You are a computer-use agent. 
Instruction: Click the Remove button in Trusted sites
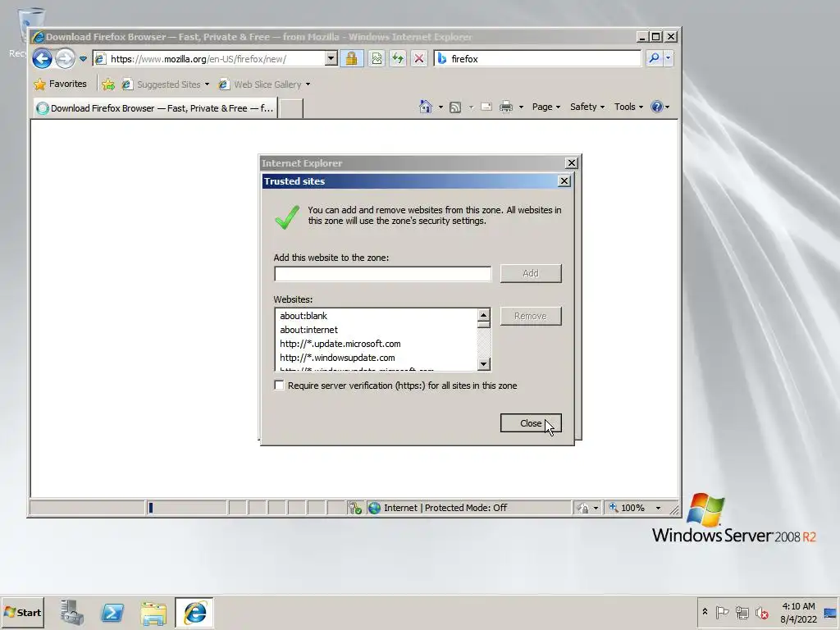tap(531, 316)
